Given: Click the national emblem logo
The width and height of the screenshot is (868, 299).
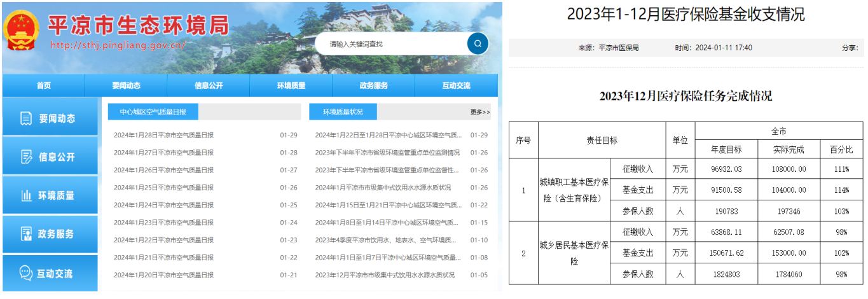Looking at the screenshot, I should (x=22, y=30).
